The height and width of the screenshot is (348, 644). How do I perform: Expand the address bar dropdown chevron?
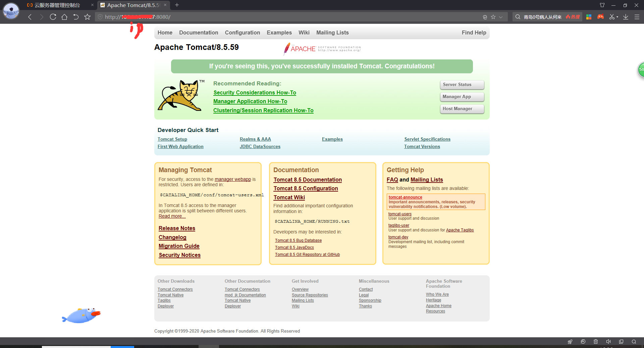(501, 17)
